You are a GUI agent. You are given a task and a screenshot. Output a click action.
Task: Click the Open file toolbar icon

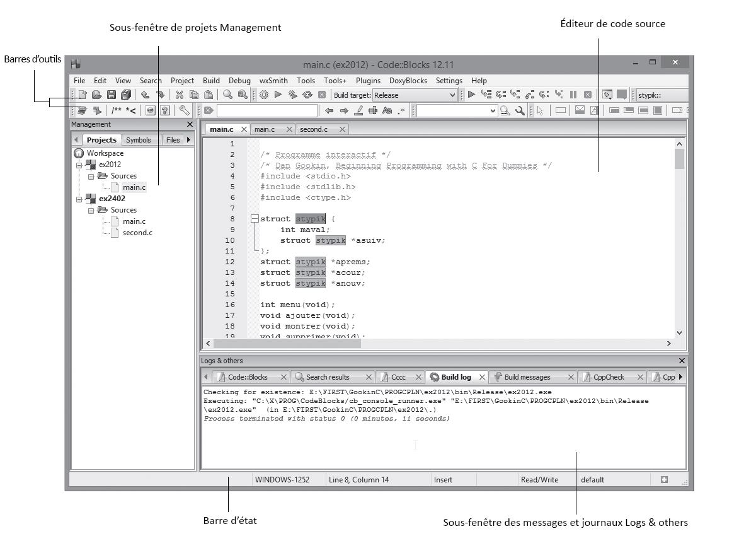tap(96, 95)
